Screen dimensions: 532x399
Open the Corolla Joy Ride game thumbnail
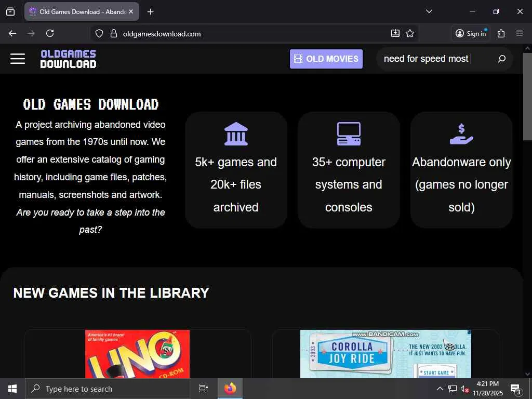click(386, 354)
